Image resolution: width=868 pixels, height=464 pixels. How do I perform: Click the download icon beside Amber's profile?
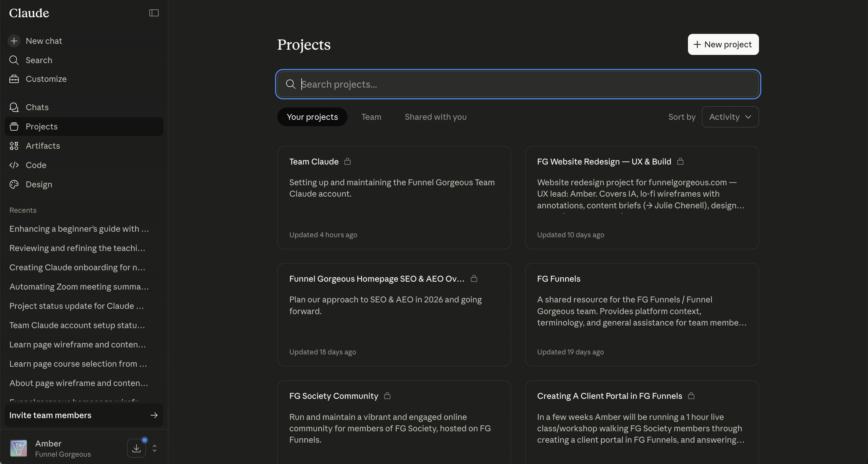pyautogui.click(x=136, y=449)
